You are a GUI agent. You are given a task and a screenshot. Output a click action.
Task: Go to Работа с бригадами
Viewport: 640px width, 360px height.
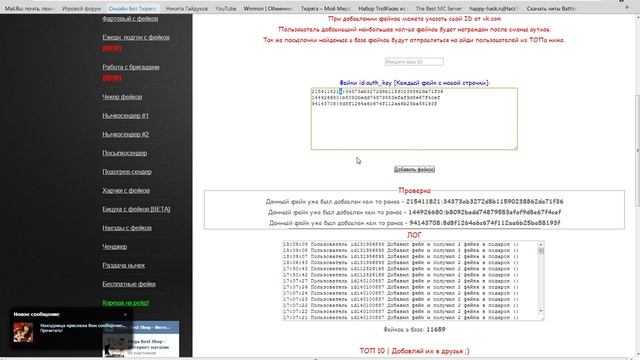pyautogui.click(x=131, y=67)
